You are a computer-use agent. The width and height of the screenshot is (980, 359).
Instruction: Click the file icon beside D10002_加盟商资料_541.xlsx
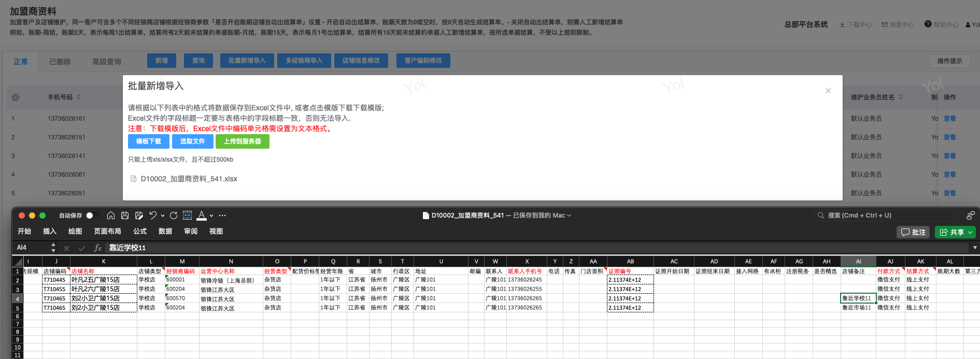pos(133,179)
